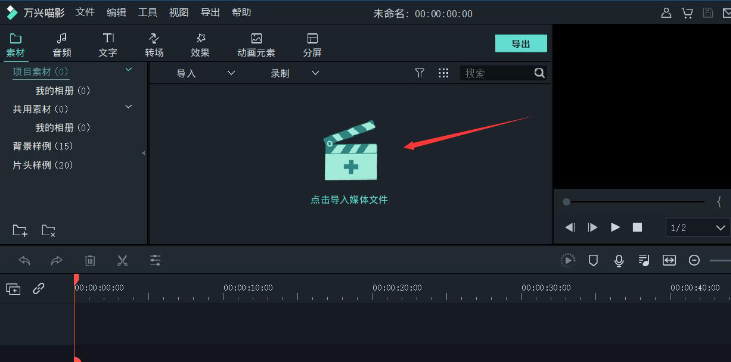The image size is (731, 362).
Task: Open the 动画元素 elements tab
Action: 256,45
